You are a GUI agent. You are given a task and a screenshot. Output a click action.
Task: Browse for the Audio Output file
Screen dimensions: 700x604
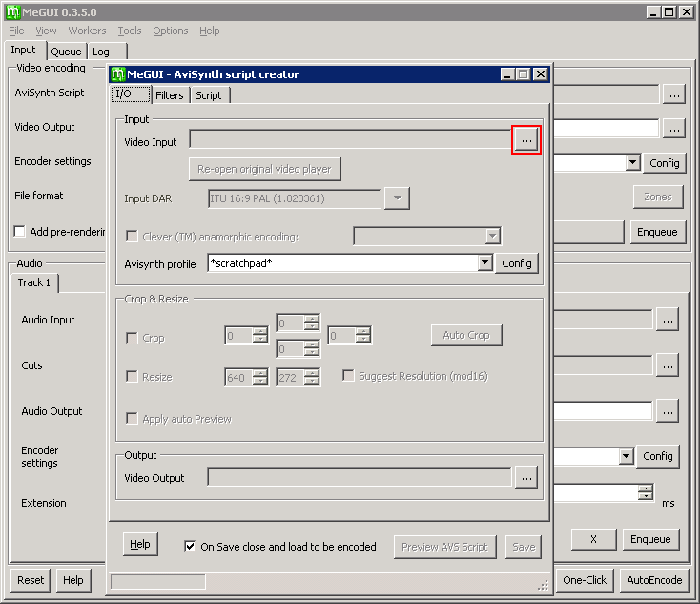pyautogui.click(x=668, y=410)
